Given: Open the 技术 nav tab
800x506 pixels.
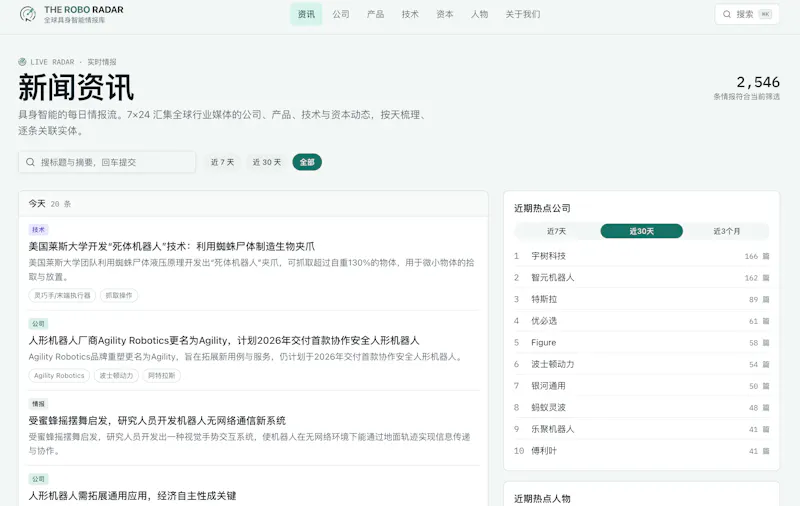Looking at the screenshot, I should click(410, 14).
